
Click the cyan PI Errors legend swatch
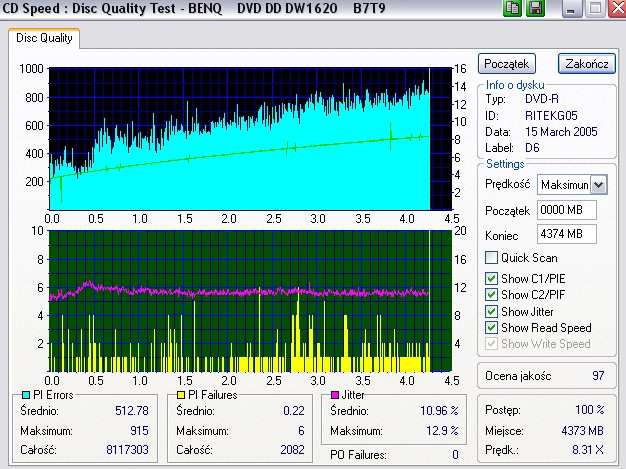26,395
